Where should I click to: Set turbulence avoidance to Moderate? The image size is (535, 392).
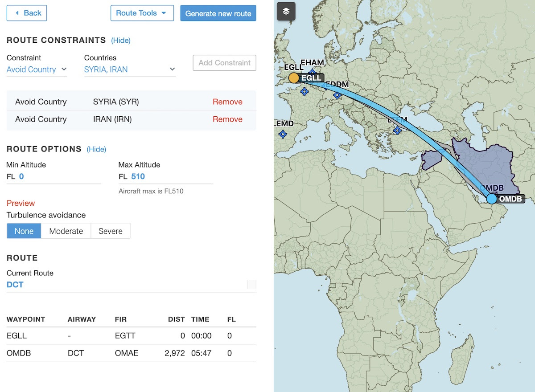(66, 231)
